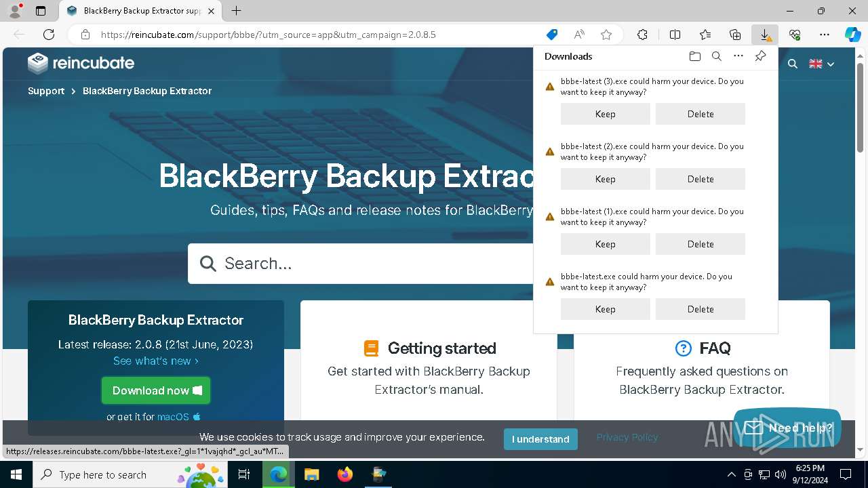
Task: Delete bbbe-latest (3).exe download
Action: point(701,114)
